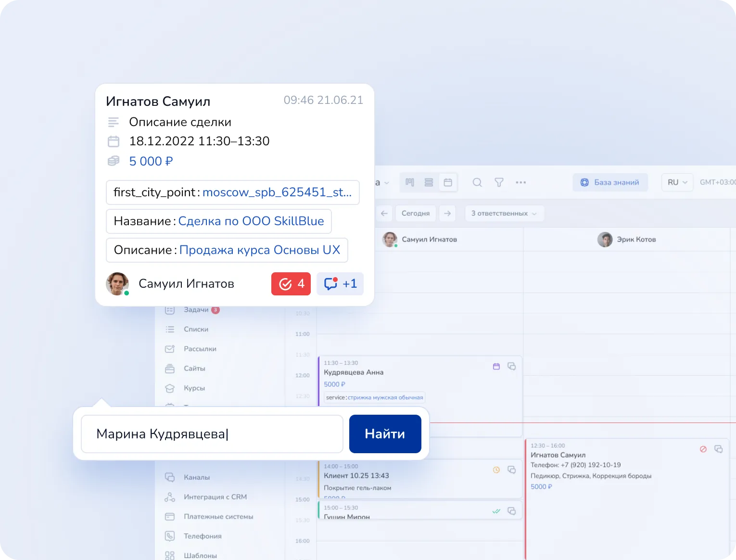This screenshot has height=560, width=736.
Task: Click the Сегодня button
Action: (416, 213)
